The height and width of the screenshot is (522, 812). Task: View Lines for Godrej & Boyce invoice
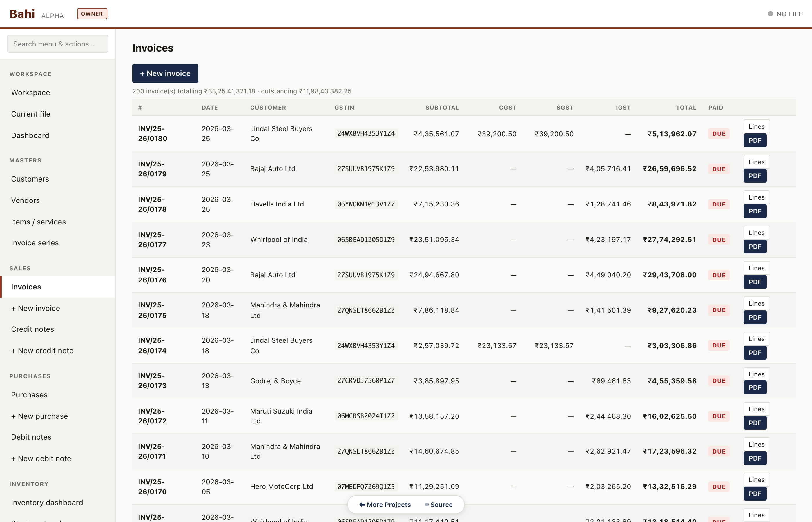756,374
